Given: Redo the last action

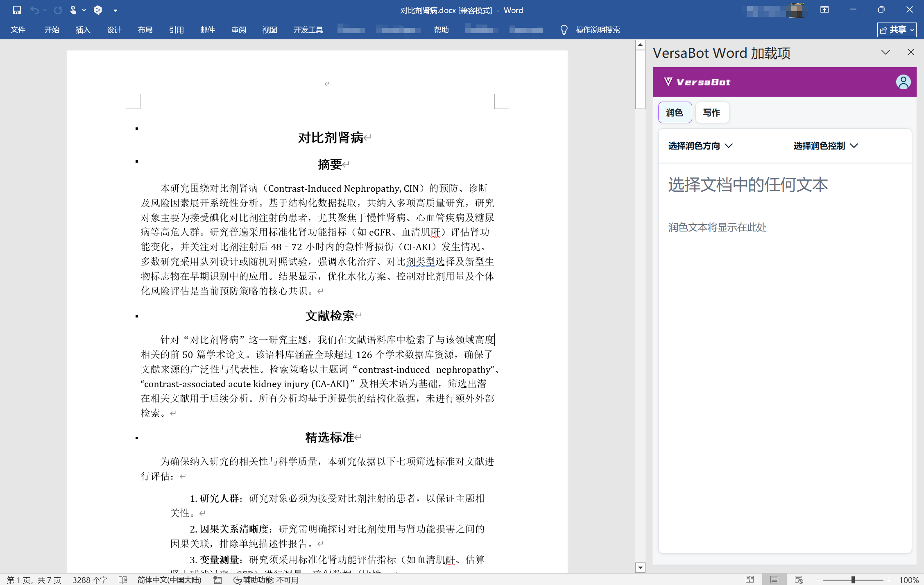Looking at the screenshot, I should pos(58,10).
